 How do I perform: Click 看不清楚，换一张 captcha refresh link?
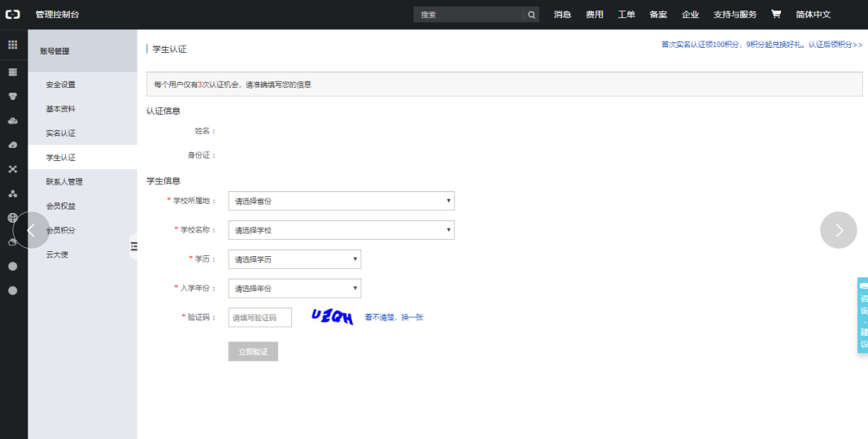click(394, 317)
